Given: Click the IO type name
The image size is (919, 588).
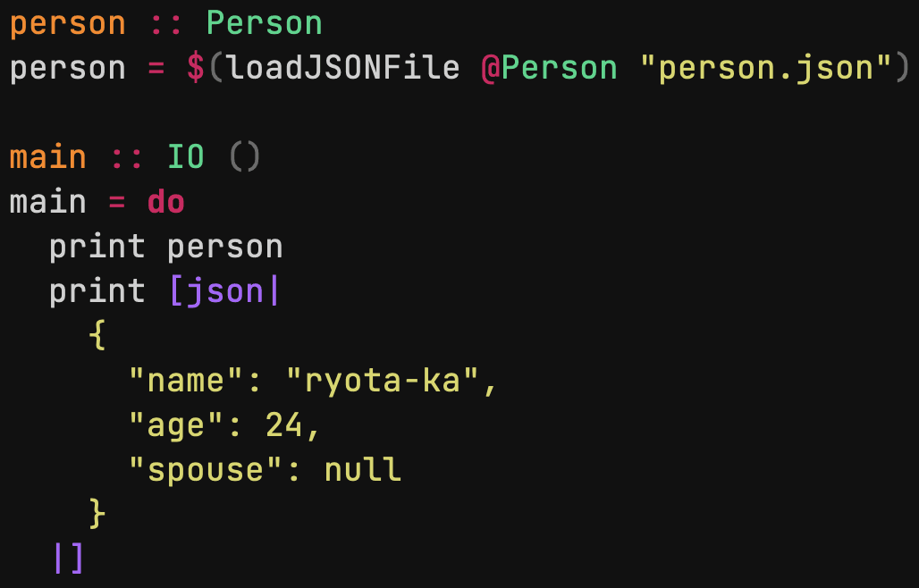Looking at the screenshot, I should point(186,157).
